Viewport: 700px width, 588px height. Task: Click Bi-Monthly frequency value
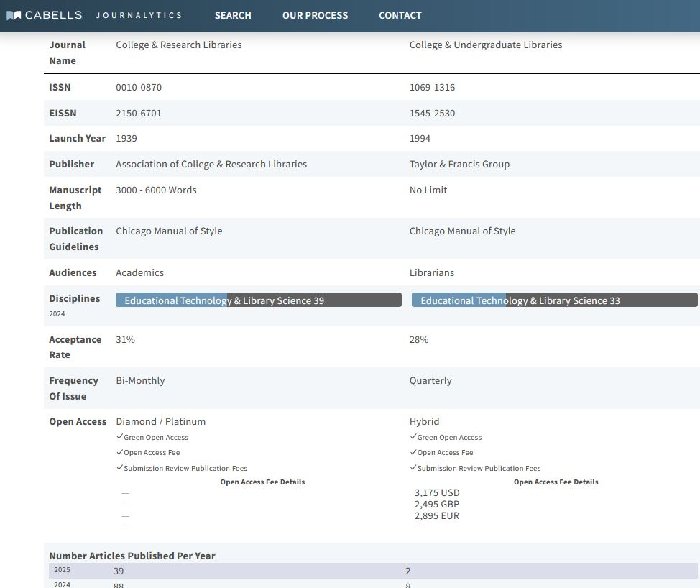[140, 380]
